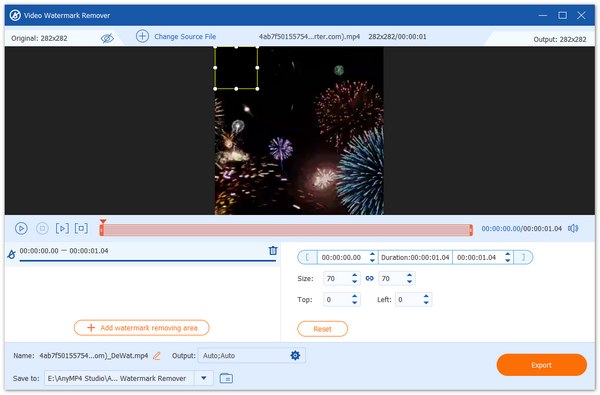This screenshot has height=395, width=600.
Task: Decrease the Left position value
Action: [426, 303]
